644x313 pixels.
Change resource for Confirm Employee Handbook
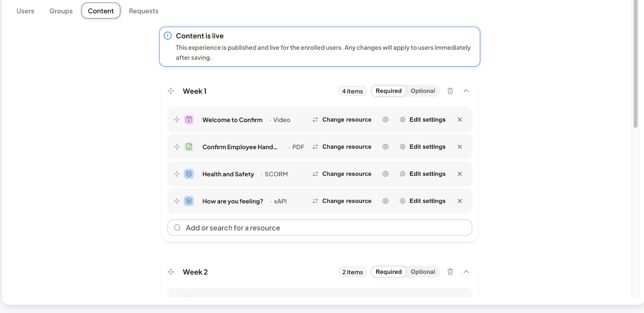pos(342,147)
